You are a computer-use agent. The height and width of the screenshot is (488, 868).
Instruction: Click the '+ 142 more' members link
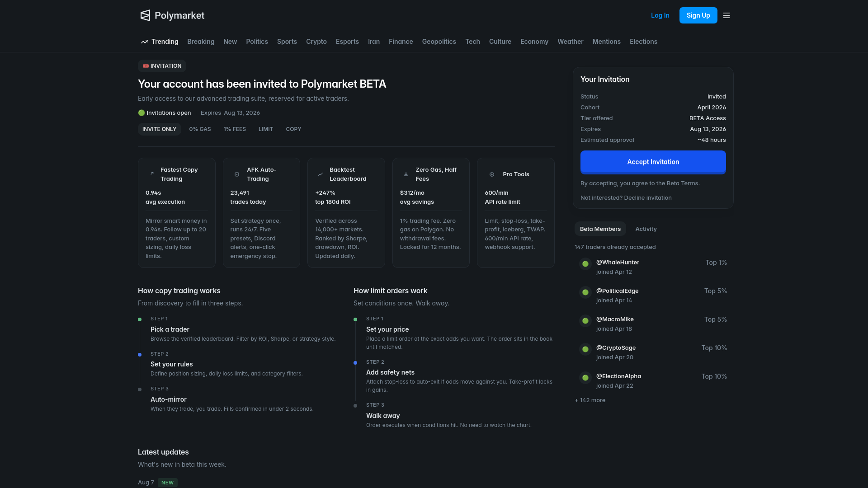pos(590,400)
